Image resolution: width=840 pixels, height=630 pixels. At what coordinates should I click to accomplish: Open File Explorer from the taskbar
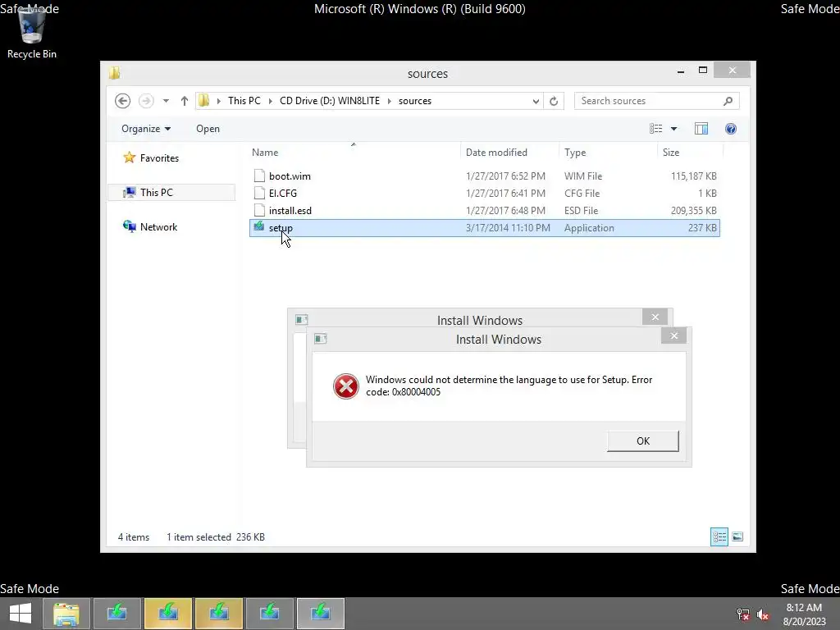click(66, 614)
